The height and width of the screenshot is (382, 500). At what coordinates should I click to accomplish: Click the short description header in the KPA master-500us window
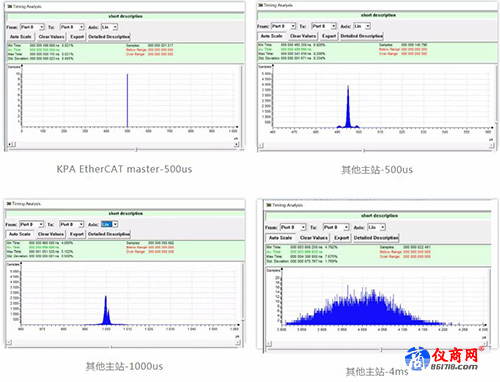(x=125, y=16)
